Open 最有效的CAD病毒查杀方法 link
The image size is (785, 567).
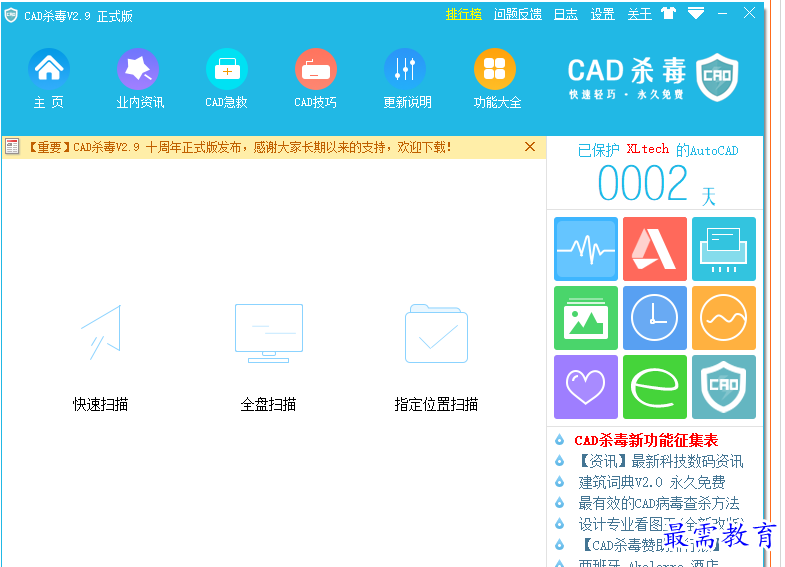[658, 503]
